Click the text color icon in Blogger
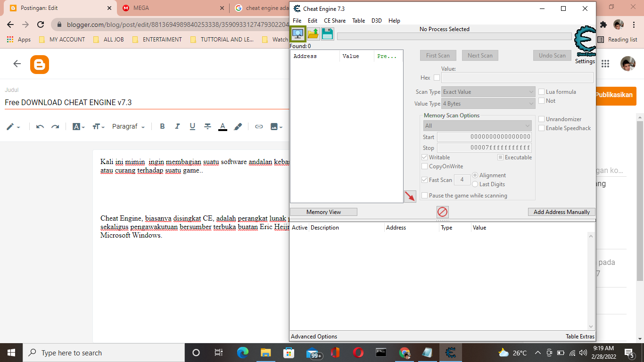The image size is (644, 362). click(x=223, y=126)
